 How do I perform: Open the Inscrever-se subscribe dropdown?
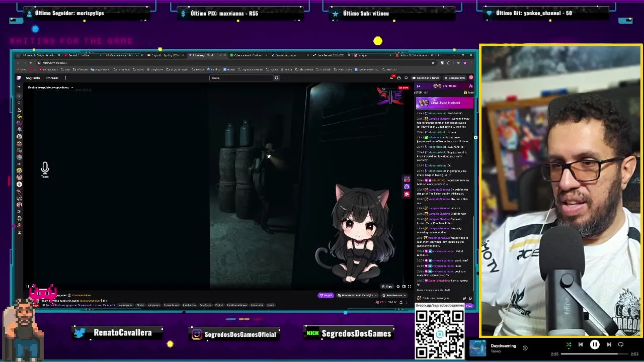click(x=394, y=295)
